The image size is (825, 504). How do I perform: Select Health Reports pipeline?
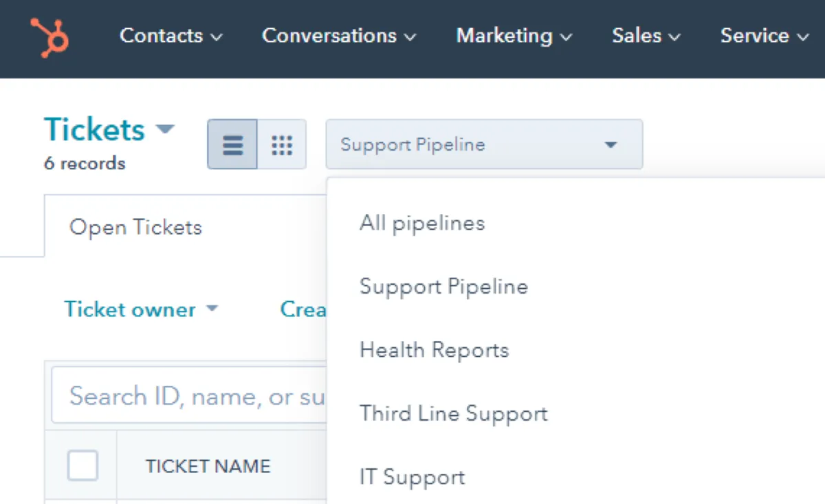tap(434, 350)
